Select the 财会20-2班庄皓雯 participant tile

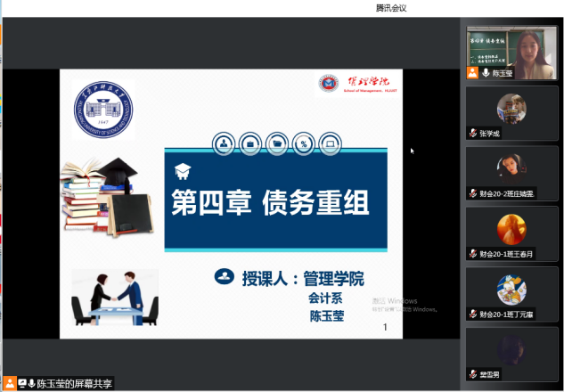click(x=511, y=173)
